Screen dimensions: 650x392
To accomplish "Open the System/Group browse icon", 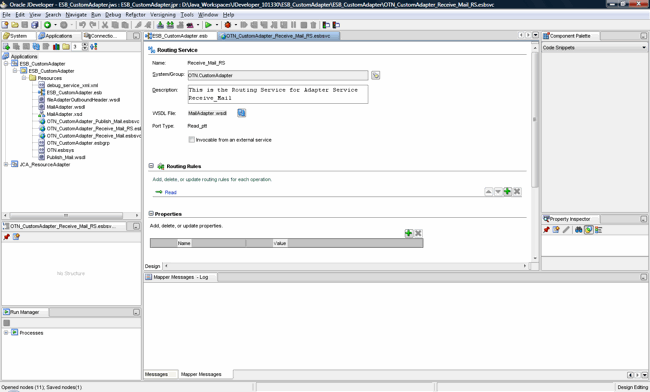I will click(x=375, y=75).
